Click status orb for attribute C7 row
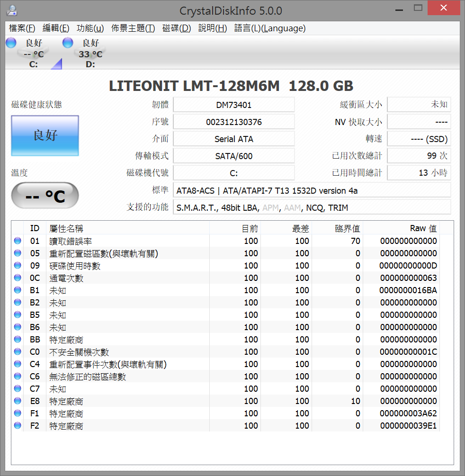465x476 pixels. (18, 388)
